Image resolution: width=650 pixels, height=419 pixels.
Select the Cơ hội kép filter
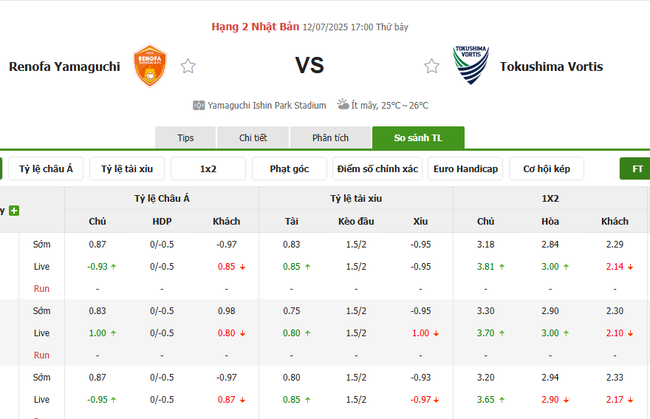click(x=546, y=169)
